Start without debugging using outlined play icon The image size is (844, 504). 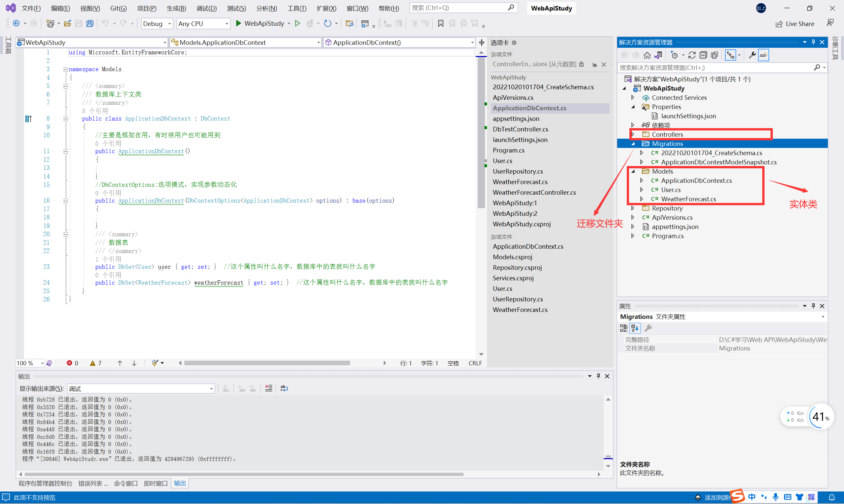pos(297,23)
